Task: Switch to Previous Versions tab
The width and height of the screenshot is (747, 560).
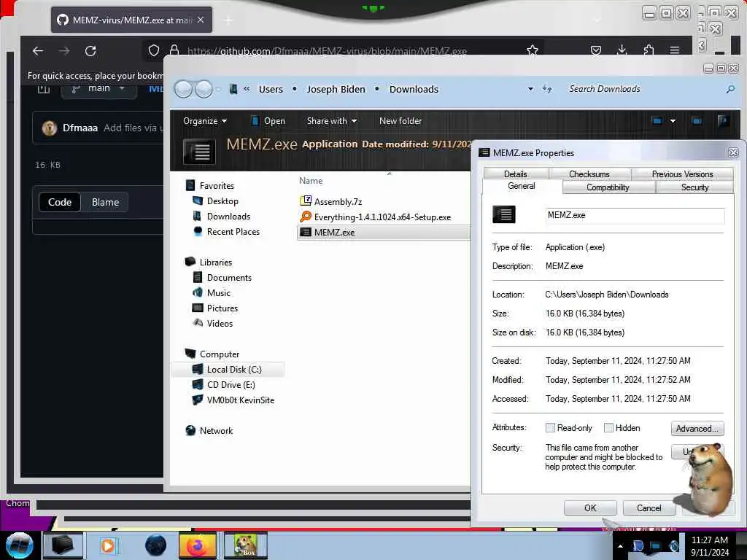Action: click(682, 174)
